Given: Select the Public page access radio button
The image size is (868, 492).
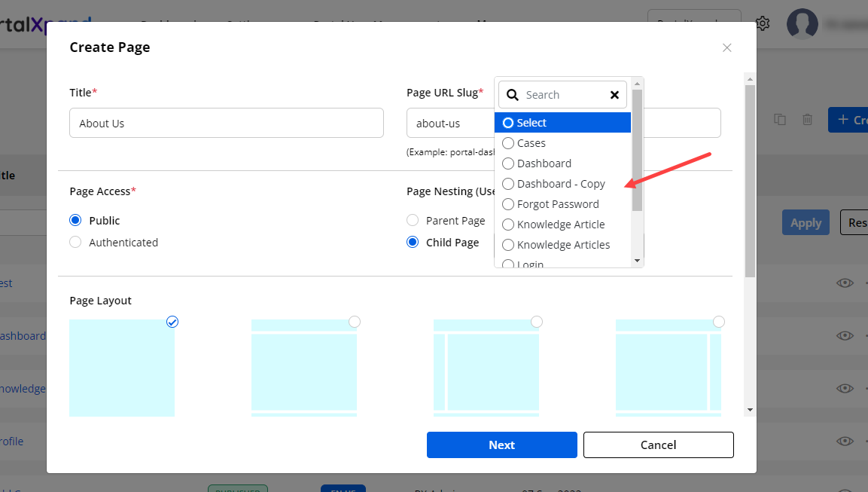Looking at the screenshot, I should (x=75, y=221).
